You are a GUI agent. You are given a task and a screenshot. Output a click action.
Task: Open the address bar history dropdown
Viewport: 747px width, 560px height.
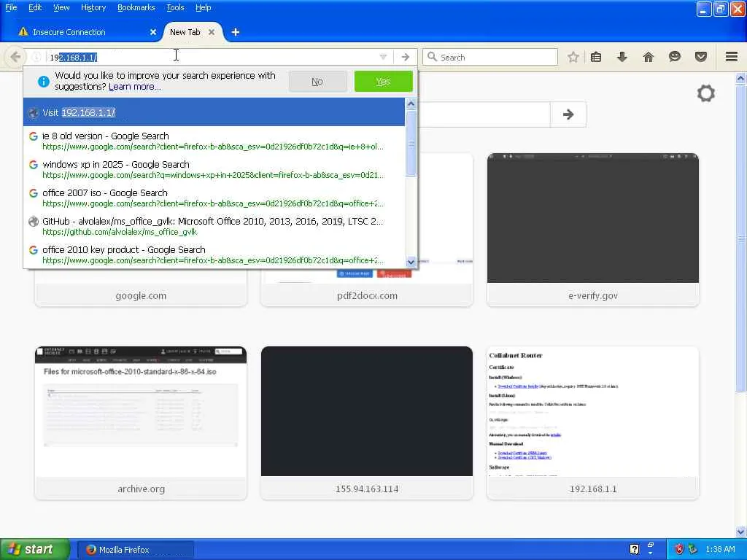pyautogui.click(x=383, y=57)
